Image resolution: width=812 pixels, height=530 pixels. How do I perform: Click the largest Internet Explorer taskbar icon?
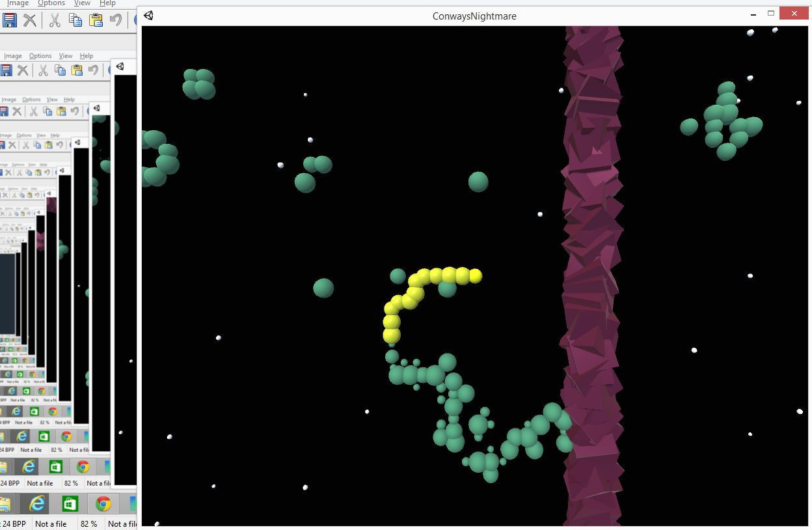click(37, 503)
